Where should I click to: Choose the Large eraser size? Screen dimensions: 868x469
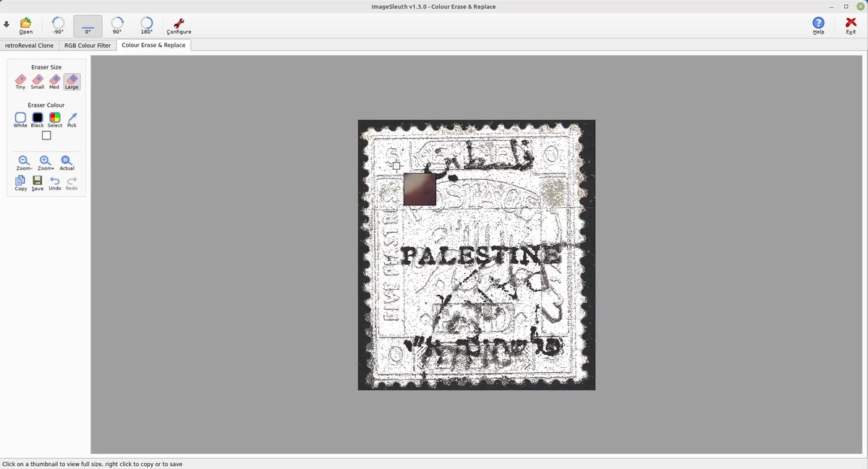pyautogui.click(x=72, y=82)
